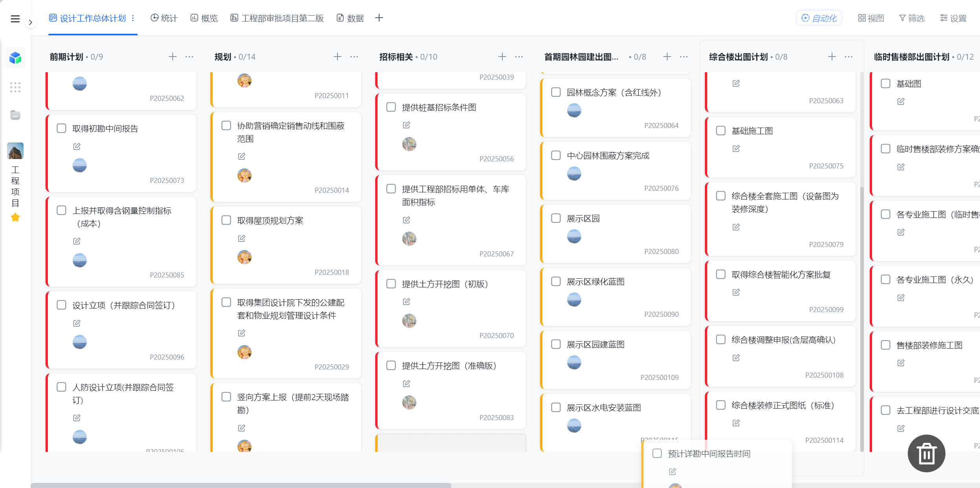Open more options dots beside 设计工作总体计划
Screen dimensions: 980x488
[133, 18]
